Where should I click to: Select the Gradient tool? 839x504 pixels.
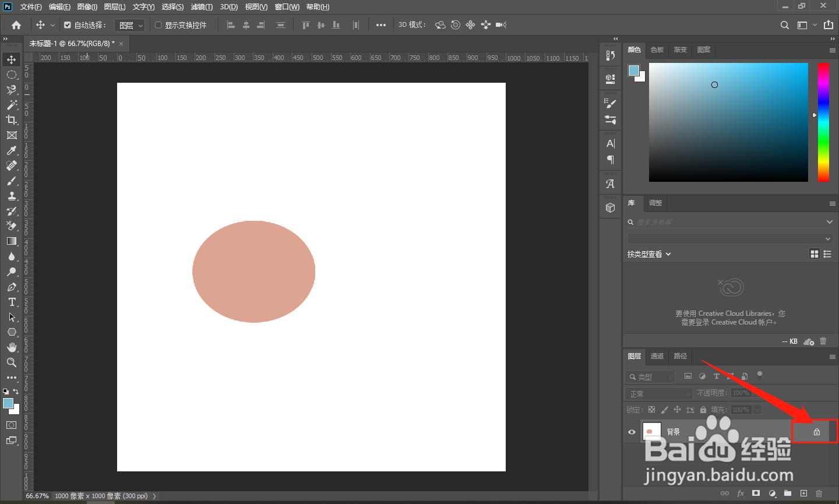pos(12,241)
